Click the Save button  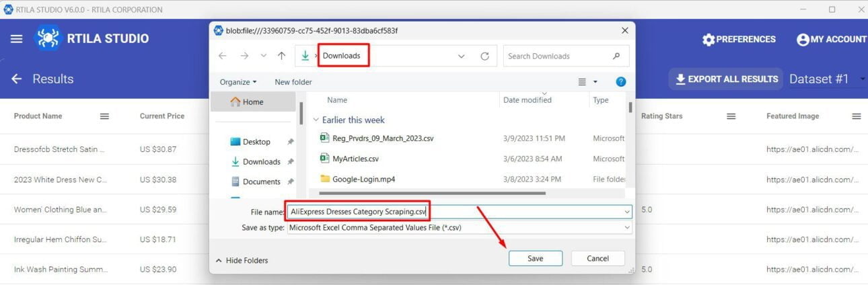[x=535, y=258]
